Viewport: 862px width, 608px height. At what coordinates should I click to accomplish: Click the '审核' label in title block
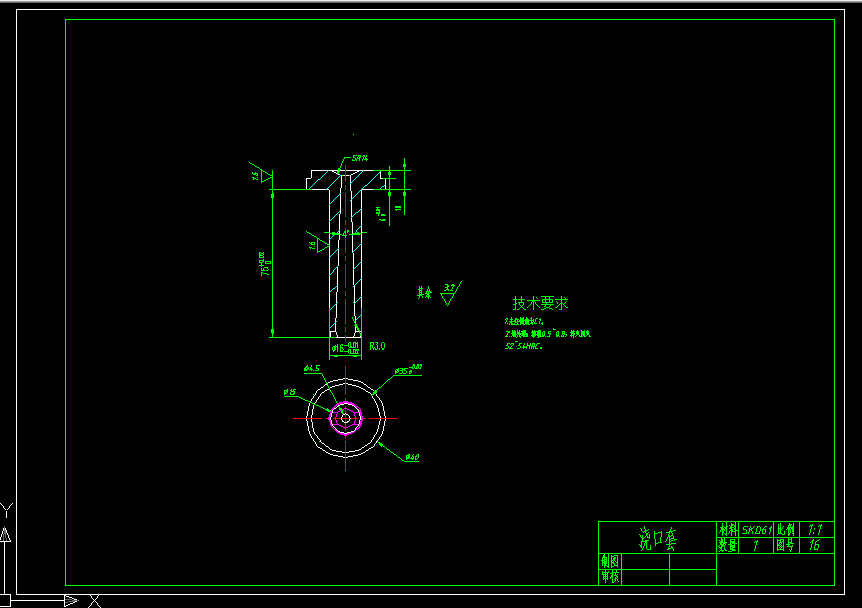pyautogui.click(x=610, y=577)
